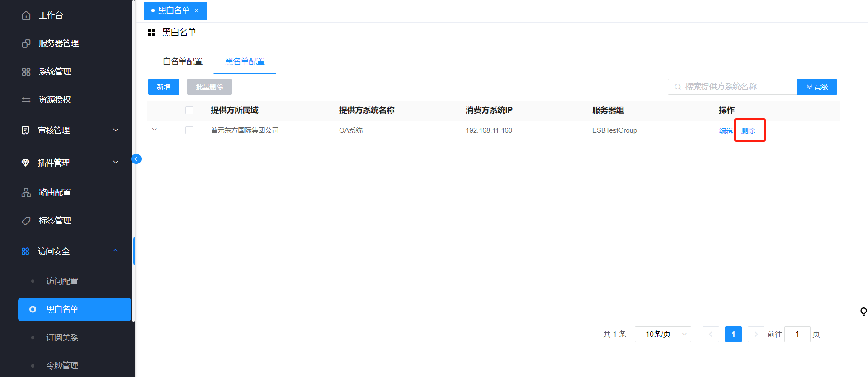This screenshot has width=868, height=377.
Task: Click the 新增 button
Action: pyautogui.click(x=164, y=87)
